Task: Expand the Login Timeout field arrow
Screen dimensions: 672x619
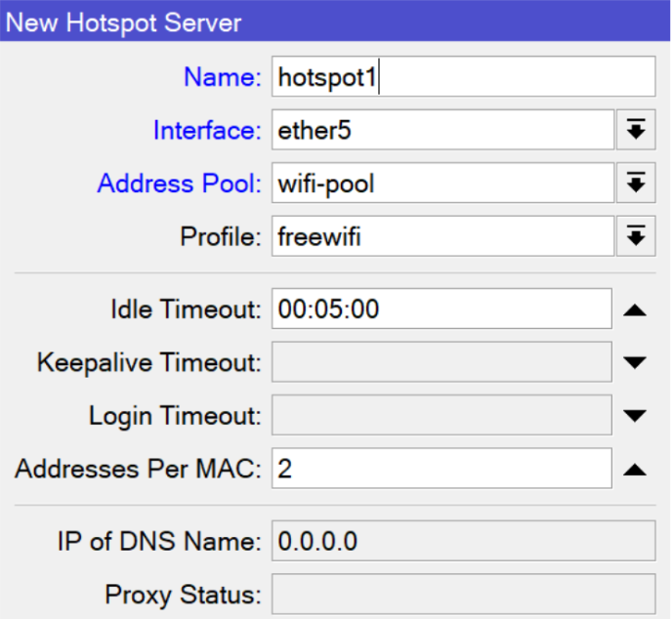Action: pyautogui.click(x=635, y=416)
